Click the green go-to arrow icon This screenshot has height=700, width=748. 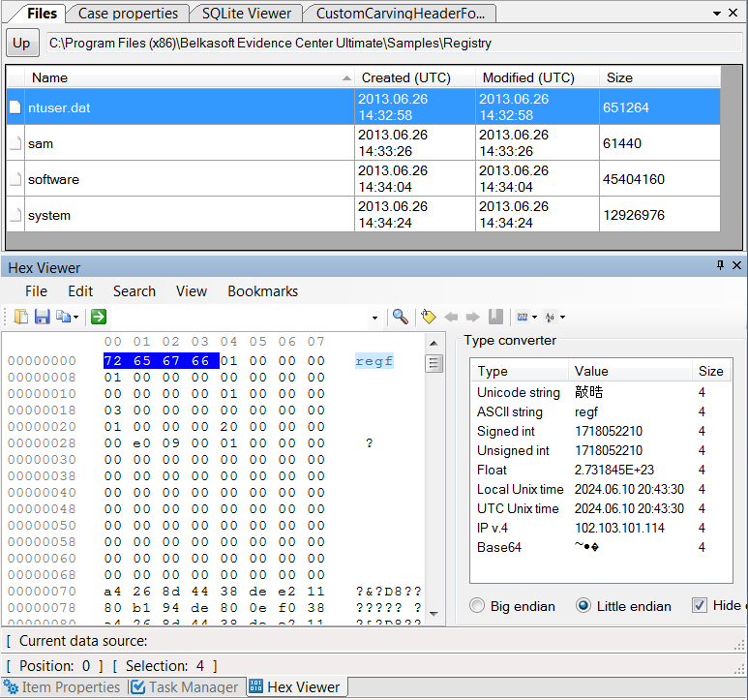click(x=98, y=317)
